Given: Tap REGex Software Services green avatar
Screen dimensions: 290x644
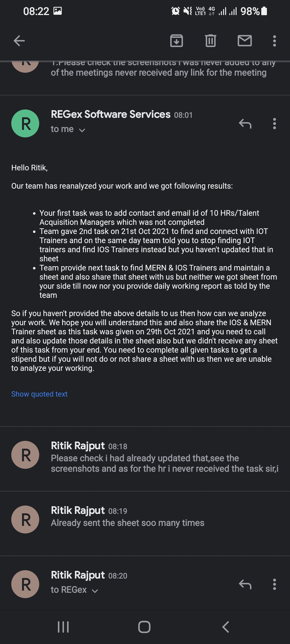Looking at the screenshot, I should click(x=25, y=123).
